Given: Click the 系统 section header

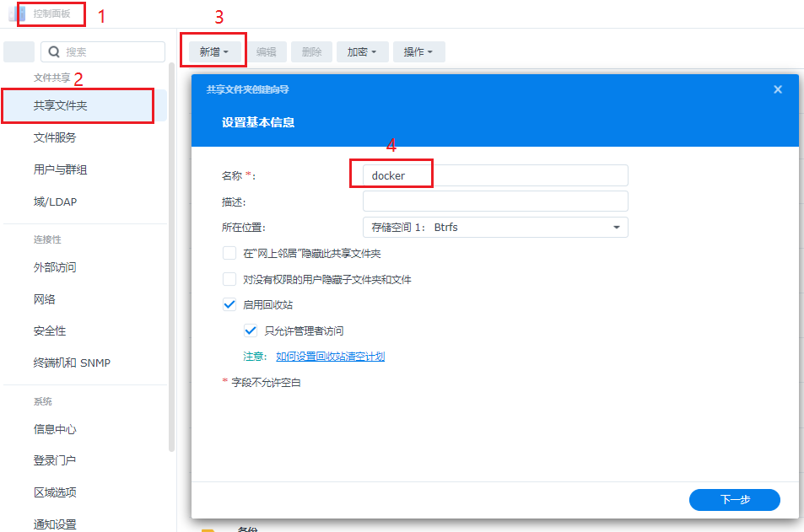Looking at the screenshot, I should tap(42, 401).
